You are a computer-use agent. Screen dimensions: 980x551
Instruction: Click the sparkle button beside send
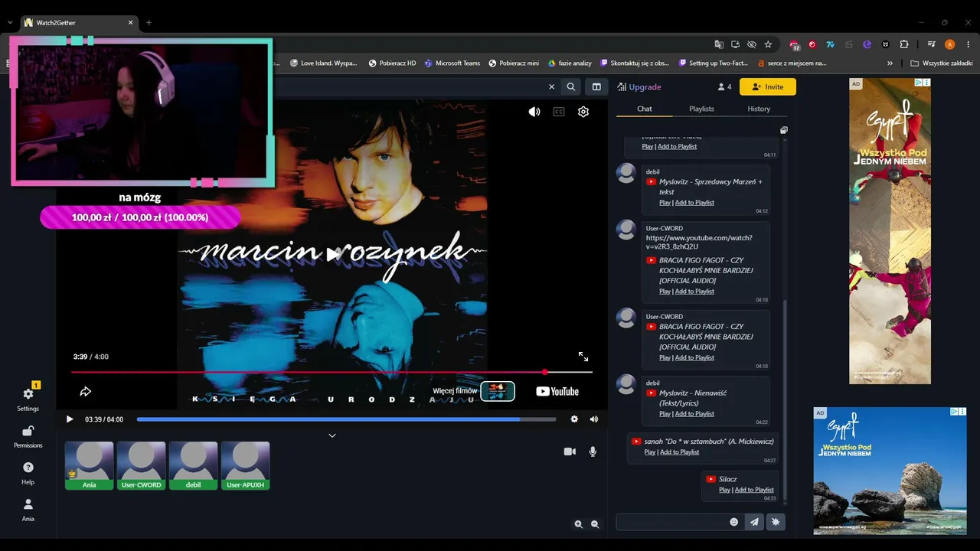[x=776, y=522]
